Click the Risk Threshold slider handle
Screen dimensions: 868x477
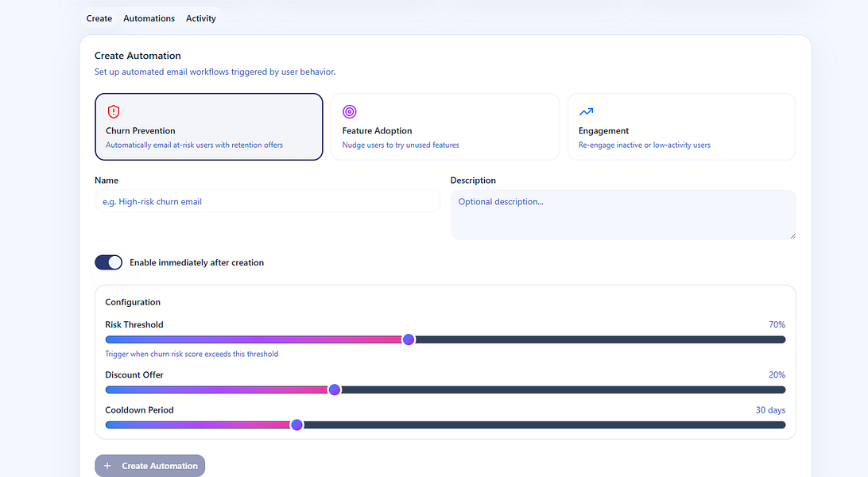409,339
